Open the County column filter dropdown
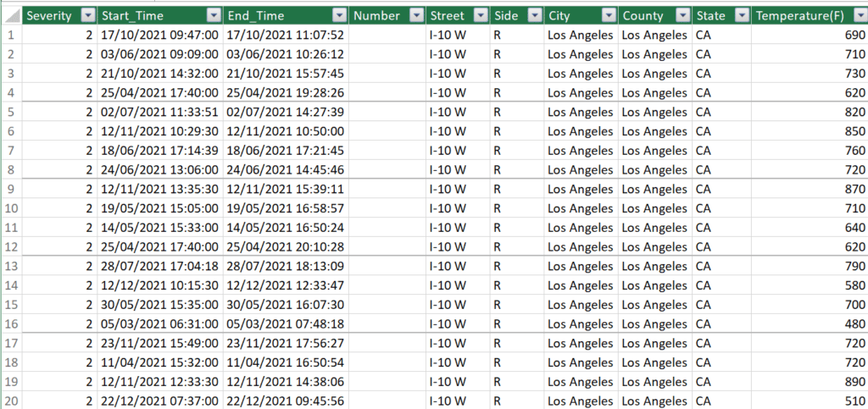 [682, 16]
